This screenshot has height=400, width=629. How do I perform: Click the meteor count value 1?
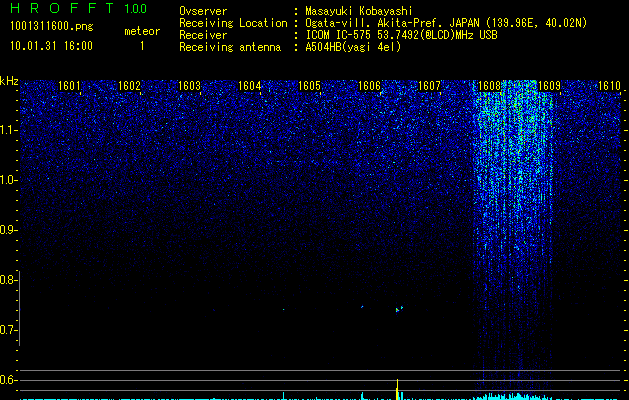click(142, 46)
